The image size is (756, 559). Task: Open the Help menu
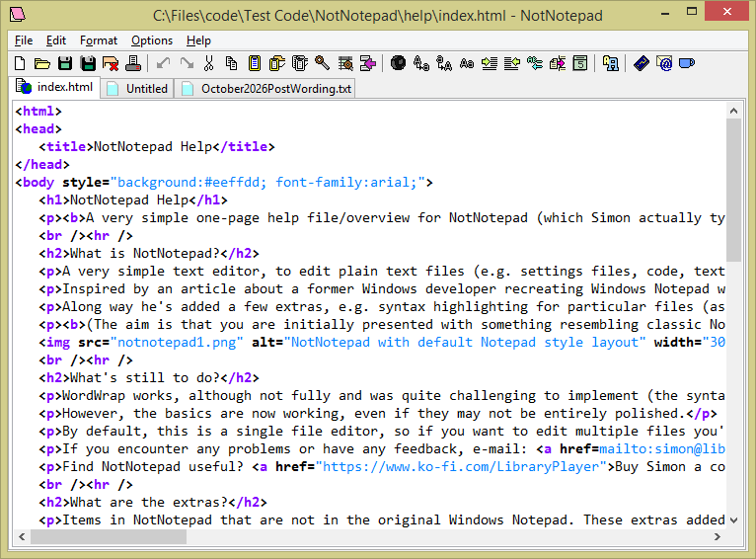(198, 40)
